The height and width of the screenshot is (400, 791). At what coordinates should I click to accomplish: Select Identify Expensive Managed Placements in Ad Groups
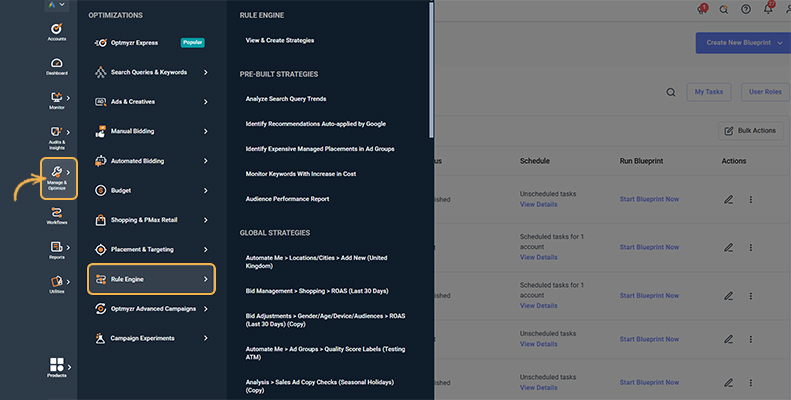[x=320, y=149]
